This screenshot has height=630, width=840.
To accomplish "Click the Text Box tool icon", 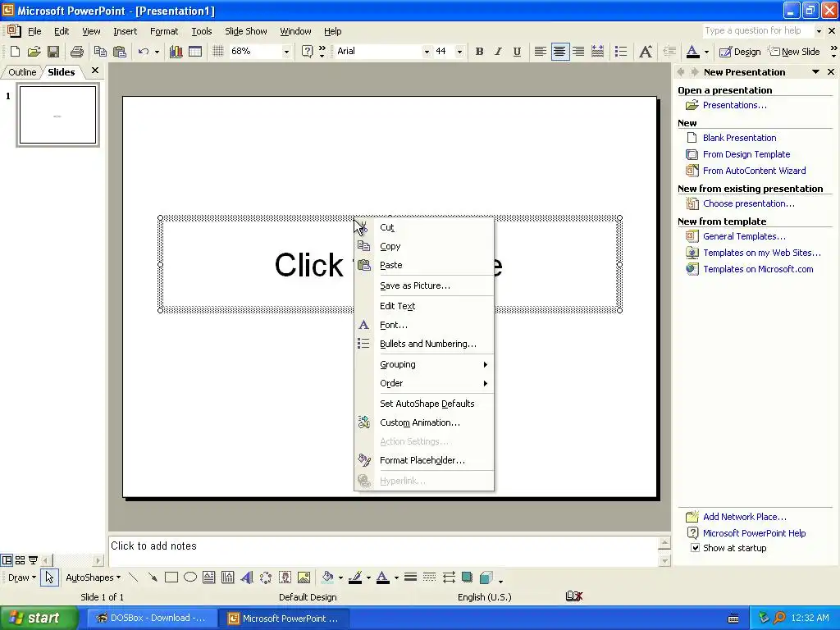I will (x=209, y=577).
